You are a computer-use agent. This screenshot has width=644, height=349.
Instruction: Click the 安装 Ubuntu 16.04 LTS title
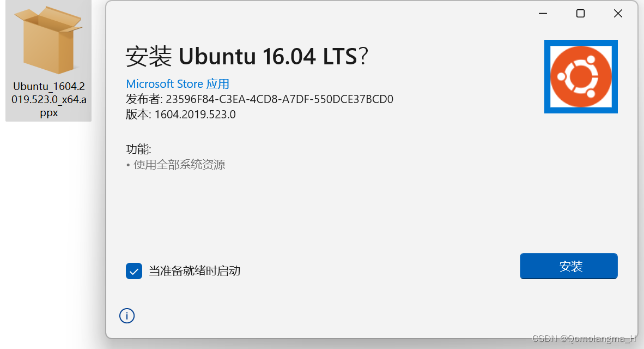tap(246, 56)
